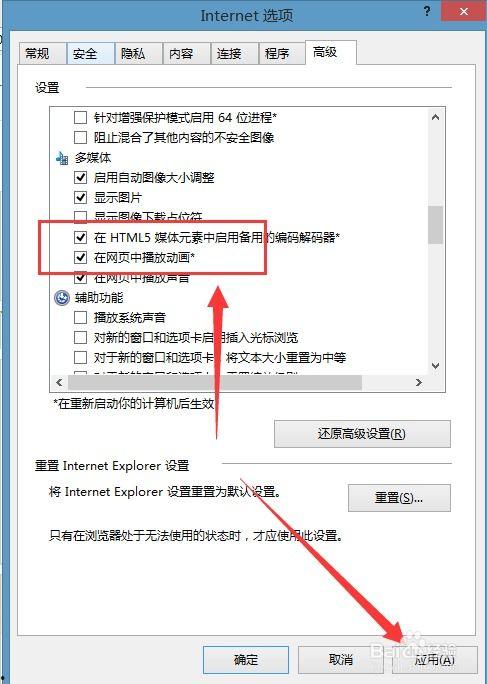
Task: Close the Internet Options dialog
Action: (x=463, y=11)
